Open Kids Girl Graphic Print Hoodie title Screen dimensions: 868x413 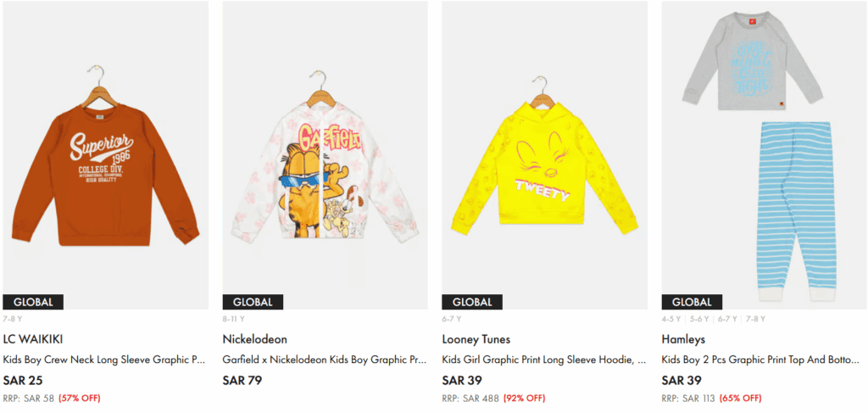(x=544, y=360)
